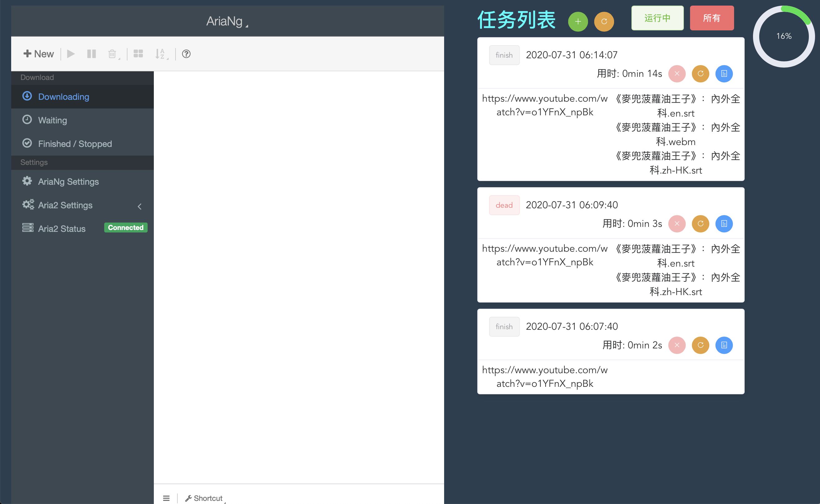Toggle the 运行中 filter
Image resolution: width=820 pixels, height=504 pixels.
[657, 18]
